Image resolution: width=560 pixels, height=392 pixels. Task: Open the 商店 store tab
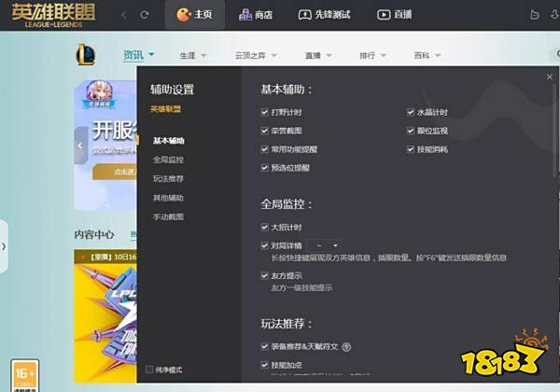(x=256, y=15)
